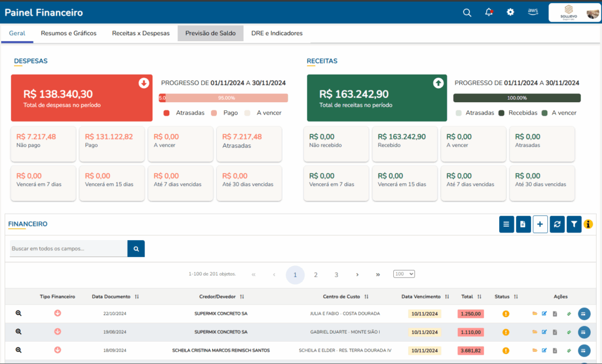Click the search magnifier in the top bar

467,12
